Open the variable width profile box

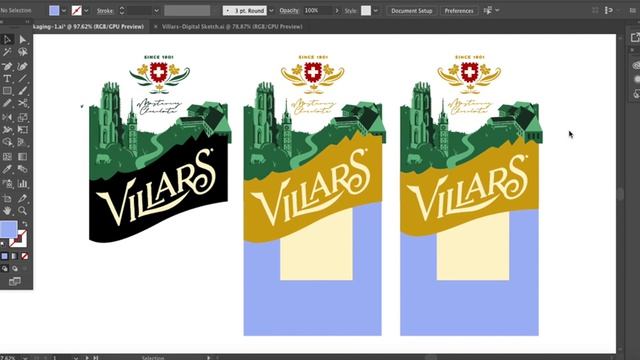[x=187, y=11]
